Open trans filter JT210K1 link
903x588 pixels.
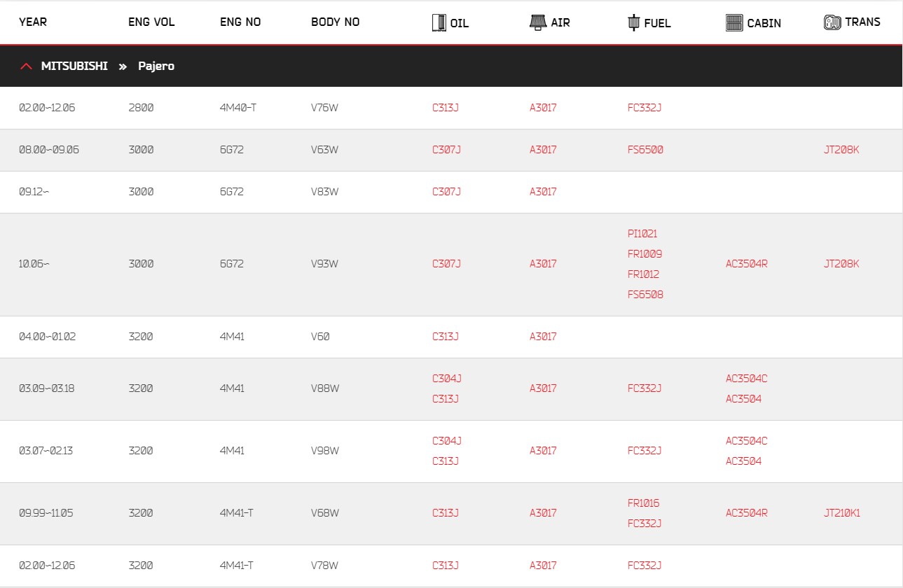coord(842,513)
